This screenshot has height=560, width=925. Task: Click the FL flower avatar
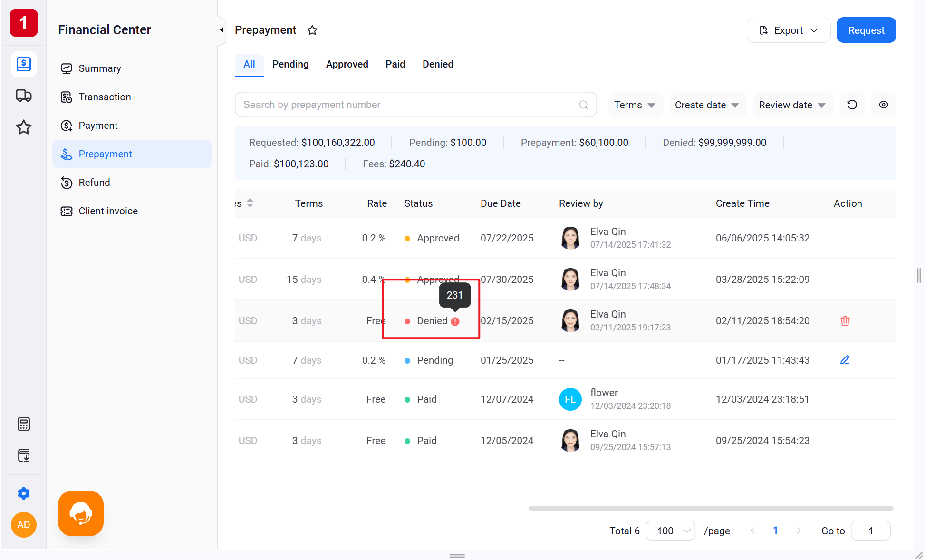tap(570, 399)
